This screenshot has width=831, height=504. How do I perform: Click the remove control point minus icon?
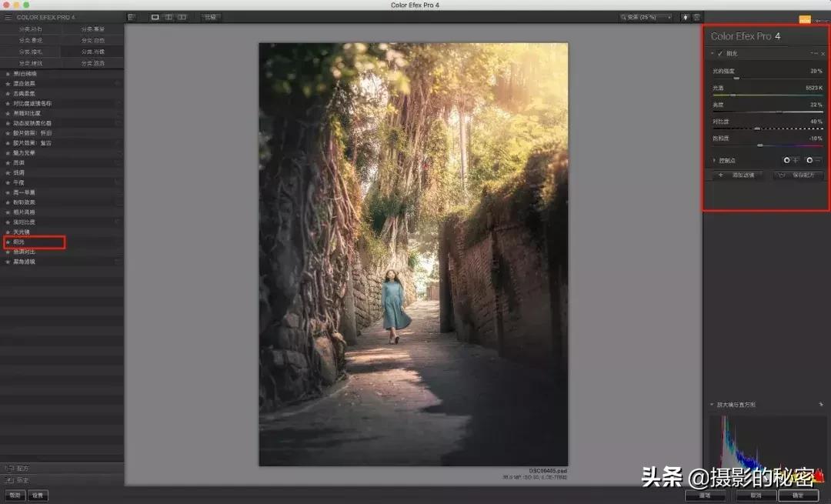813,160
